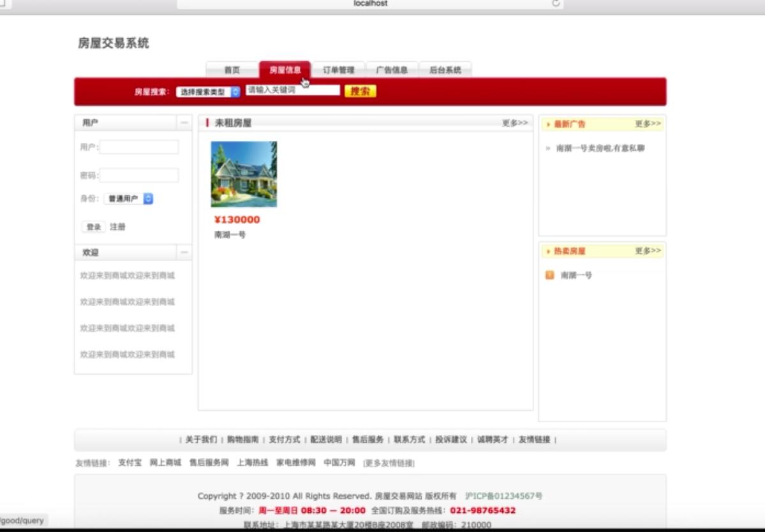This screenshot has width=765, height=532.
Task: Open the 售后服务 footer link
Action: [368, 440]
